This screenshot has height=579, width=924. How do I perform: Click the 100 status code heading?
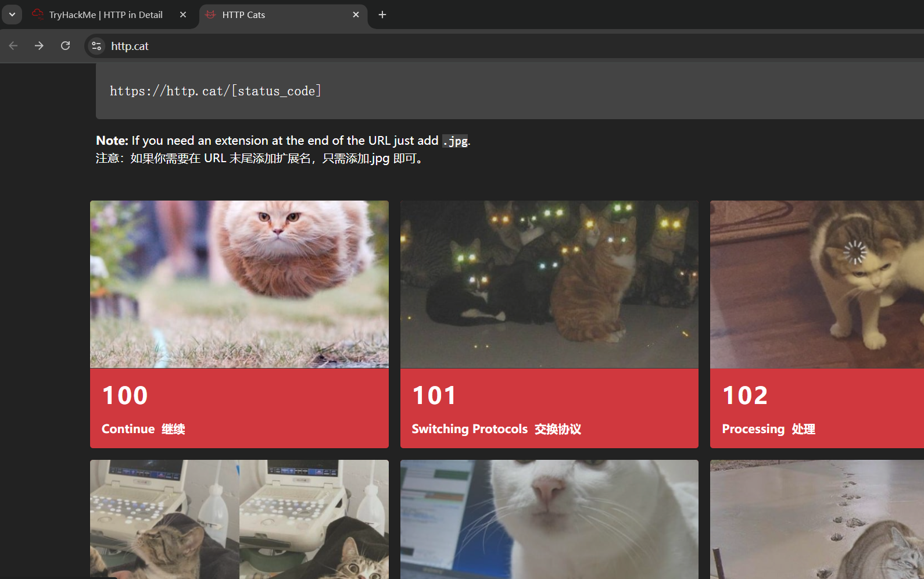click(x=125, y=395)
